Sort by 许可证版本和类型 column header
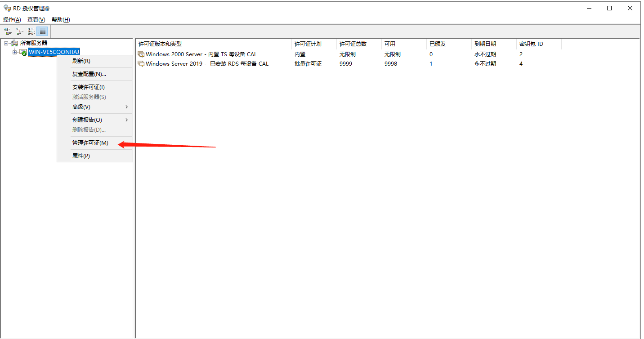The image size is (644, 339). point(214,44)
